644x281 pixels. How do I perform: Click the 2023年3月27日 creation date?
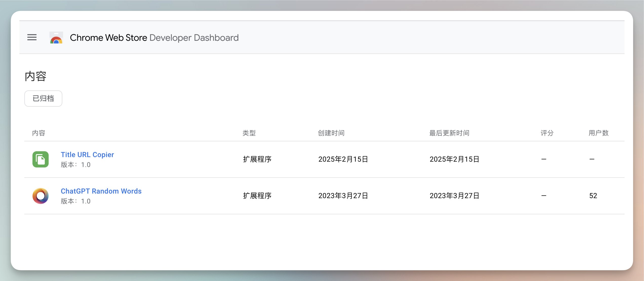click(343, 196)
